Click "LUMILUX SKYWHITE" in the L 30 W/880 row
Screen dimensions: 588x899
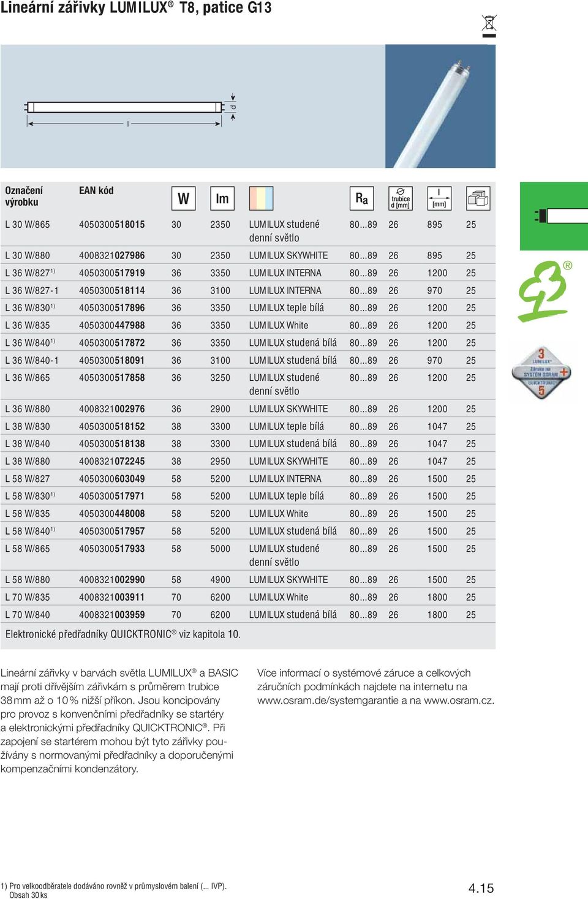288,255
